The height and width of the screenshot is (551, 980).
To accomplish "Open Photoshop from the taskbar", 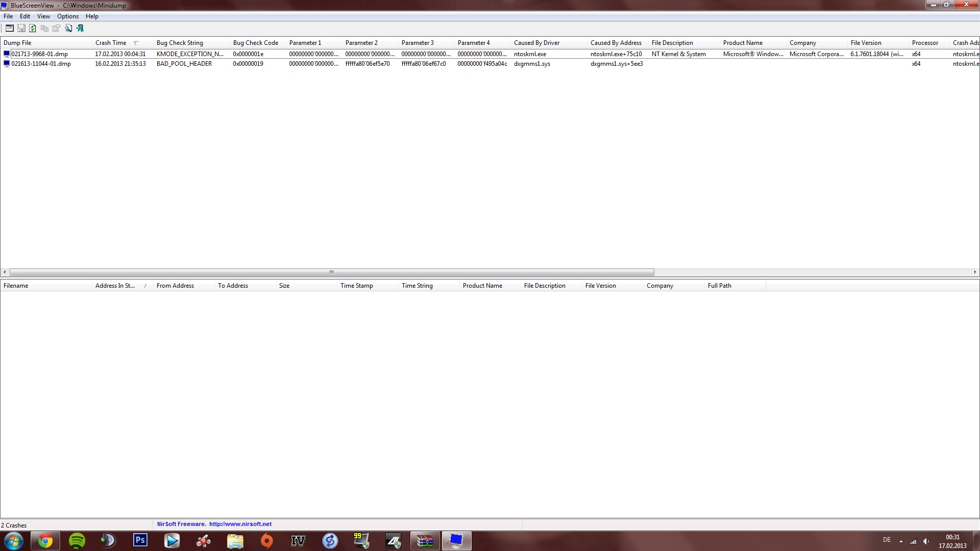I will point(140,541).
